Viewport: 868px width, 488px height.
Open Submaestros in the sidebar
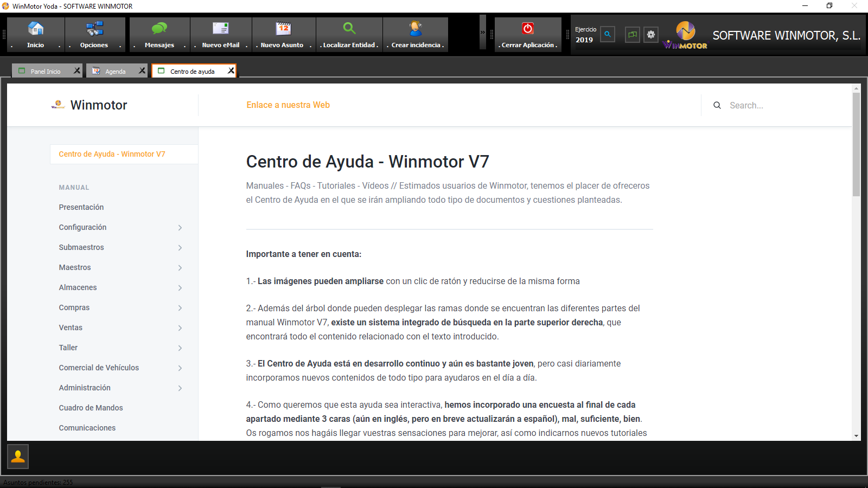(x=81, y=247)
